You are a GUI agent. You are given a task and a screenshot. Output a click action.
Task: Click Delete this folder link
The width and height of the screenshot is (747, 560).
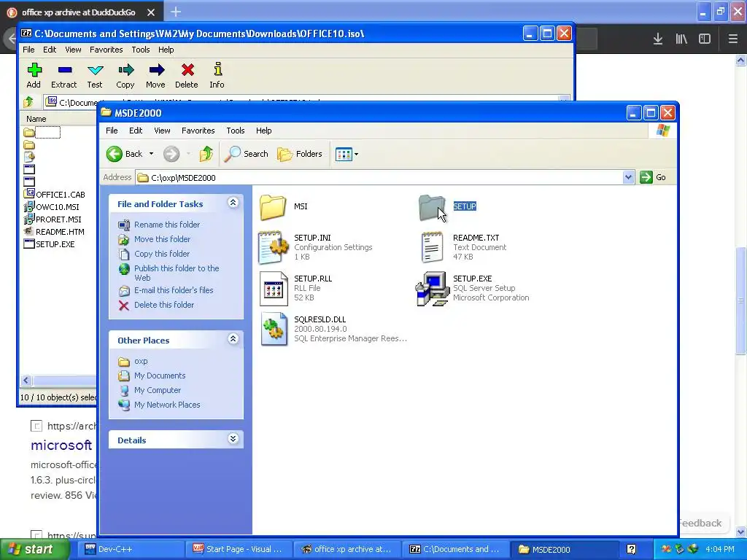click(x=164, y=305)
